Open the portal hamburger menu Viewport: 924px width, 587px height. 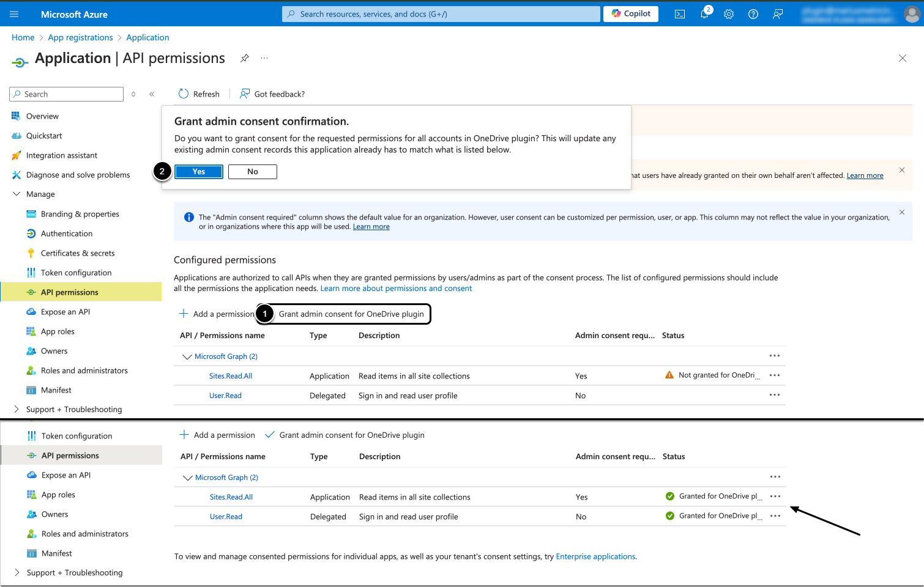pyautogui.click(x=14, y=14)
